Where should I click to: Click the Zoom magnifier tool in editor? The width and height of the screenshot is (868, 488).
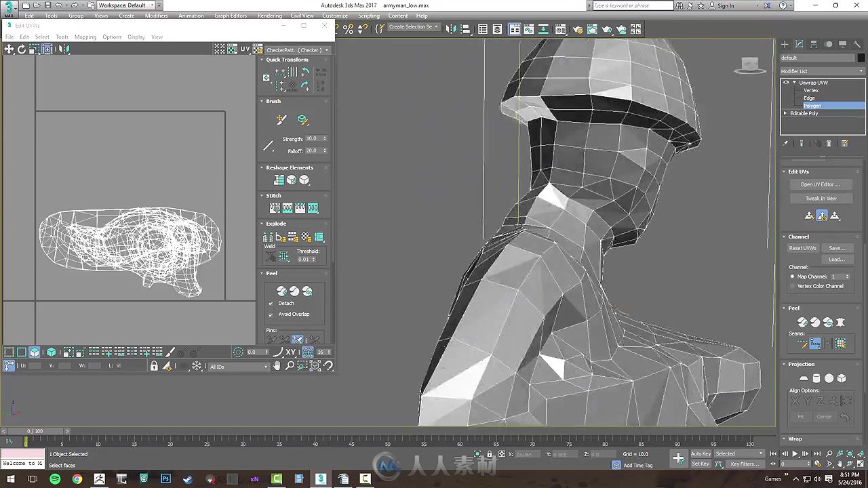coord(290,366)
